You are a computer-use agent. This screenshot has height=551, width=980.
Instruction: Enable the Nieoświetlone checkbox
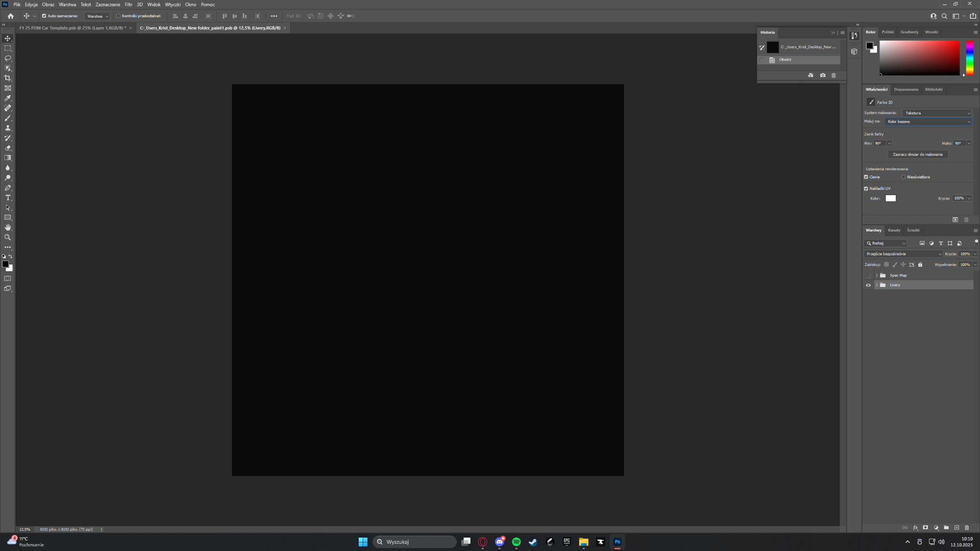(903, 177)
